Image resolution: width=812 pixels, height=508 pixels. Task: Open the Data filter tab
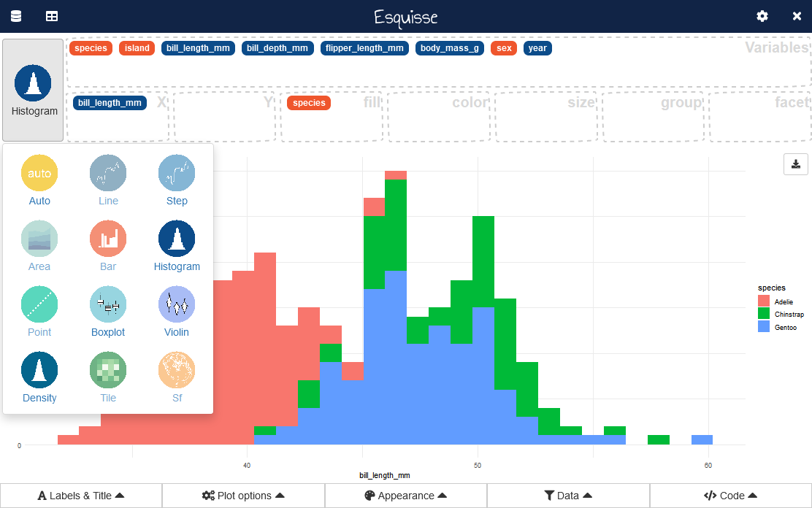pos(568,496)
